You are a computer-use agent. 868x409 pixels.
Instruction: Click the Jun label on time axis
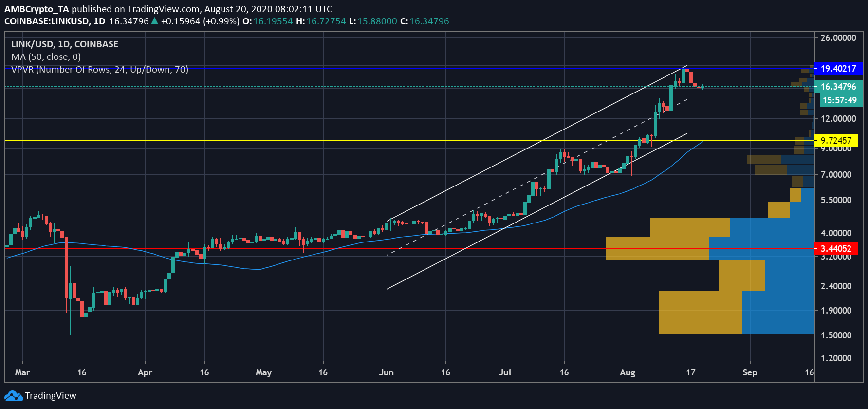[x=386, y=372]
